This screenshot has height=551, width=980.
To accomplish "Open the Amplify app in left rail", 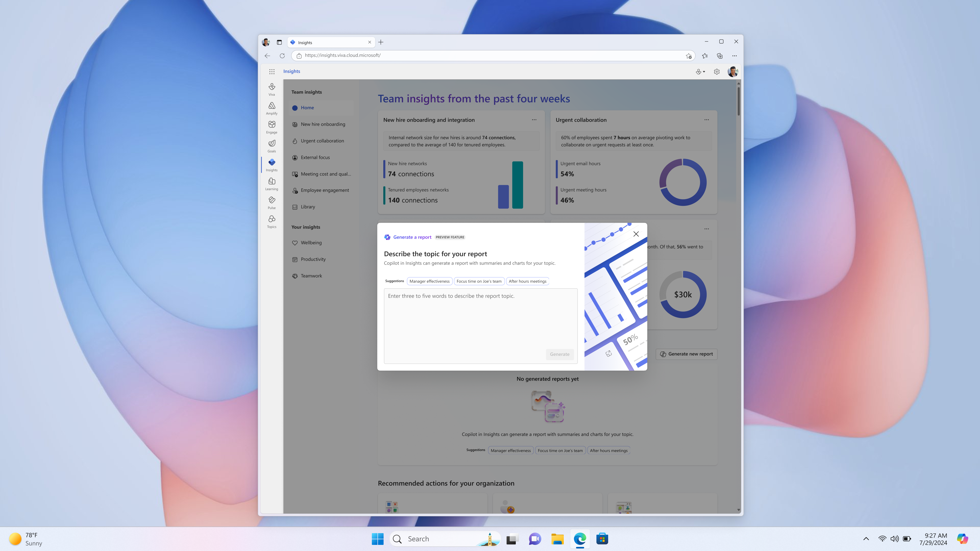I will click(272, 108).
